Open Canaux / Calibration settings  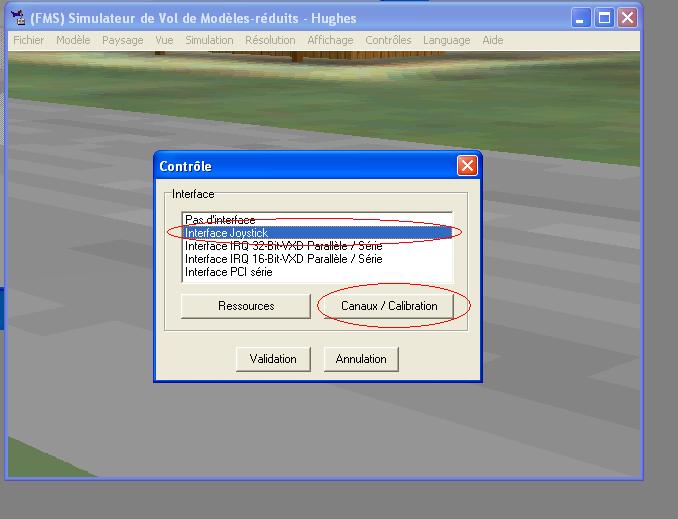tap(389, 306)
